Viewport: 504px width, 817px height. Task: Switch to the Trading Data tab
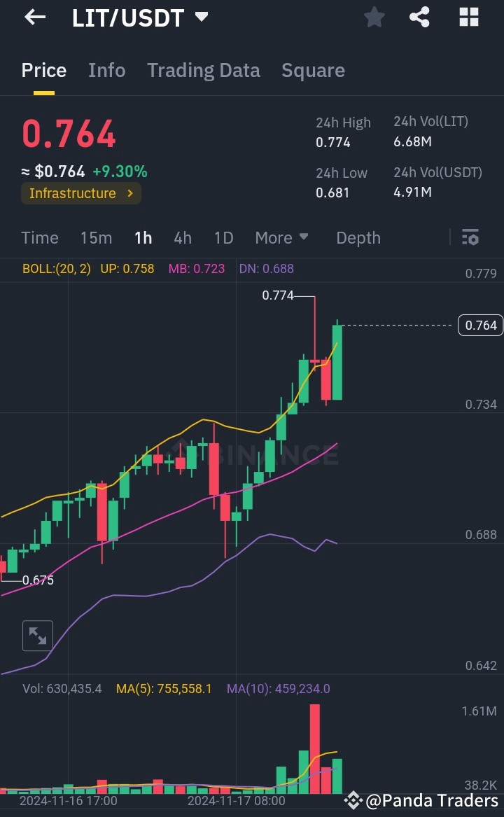[204, 70]
